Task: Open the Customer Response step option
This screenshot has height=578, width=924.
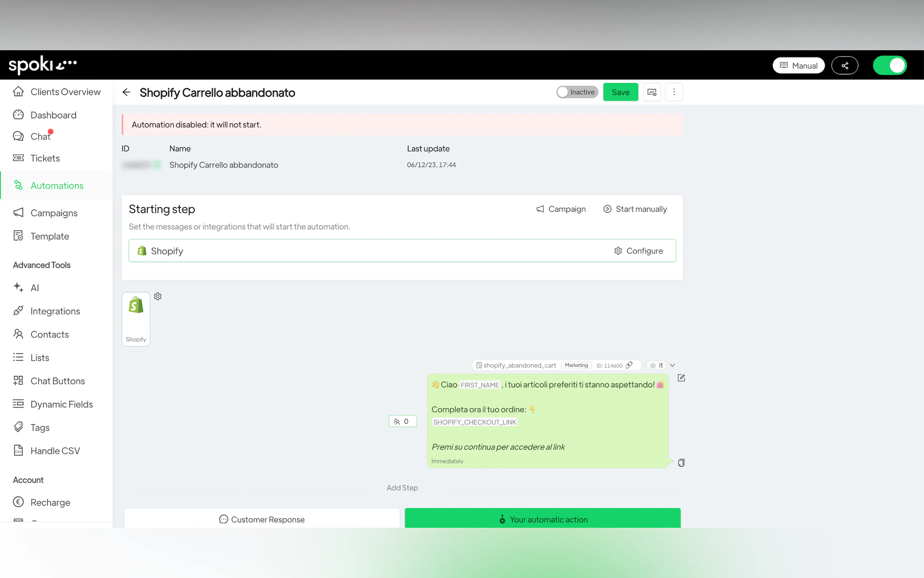Action: pos(262,519)
